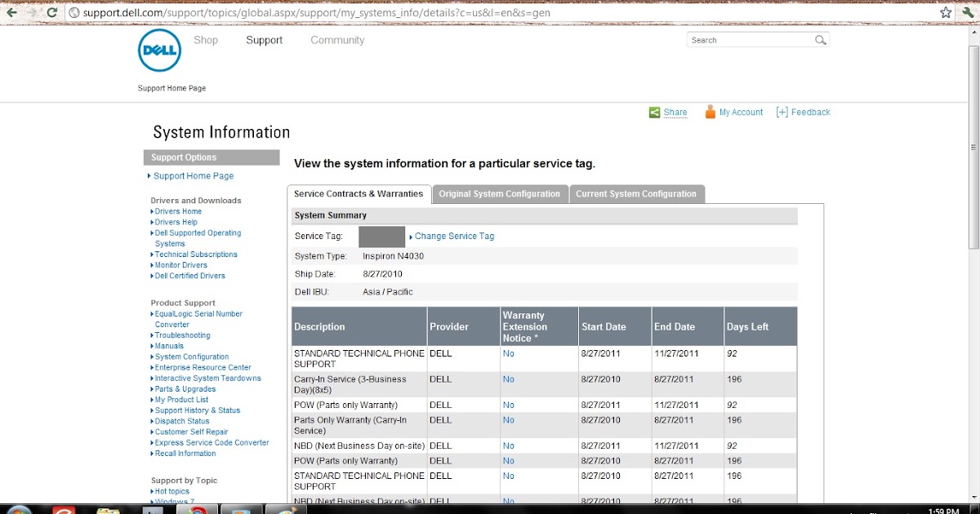Open Support Home Page sidebar link
This screenshot has width=980, height=514.
pyautogui.click(x=194, y=176)
